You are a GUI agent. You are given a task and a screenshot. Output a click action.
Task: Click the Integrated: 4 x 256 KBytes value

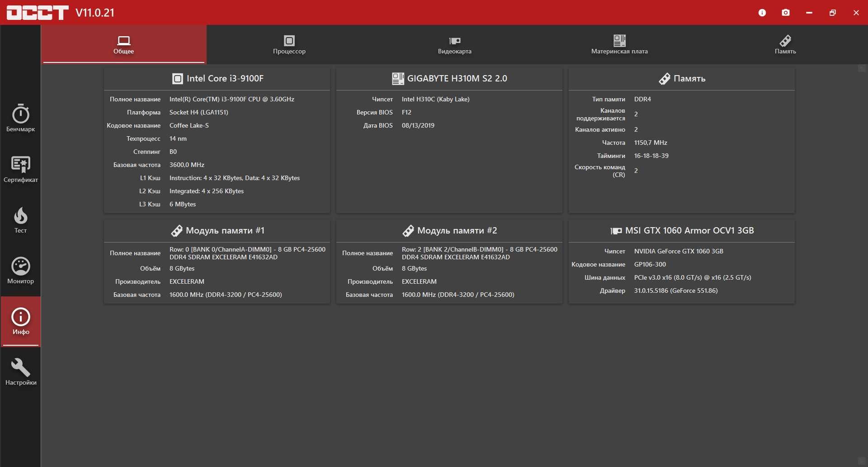[x=207, y=191]
